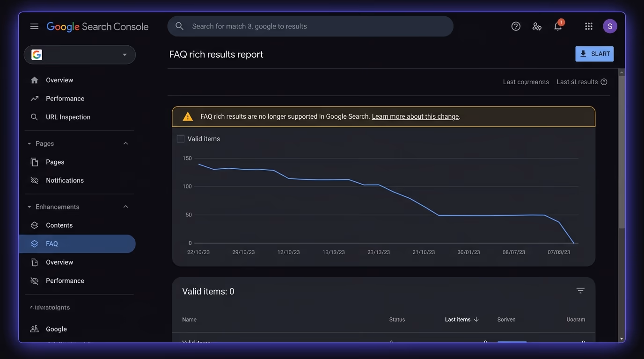Click the warning triangle icon in banner
Viewport: 644px width, 359px height.
[x=188, y=116]
